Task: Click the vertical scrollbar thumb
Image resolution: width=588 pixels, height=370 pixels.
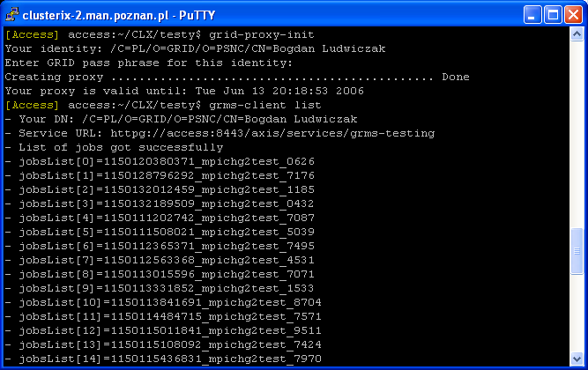Action: (577, 251)
